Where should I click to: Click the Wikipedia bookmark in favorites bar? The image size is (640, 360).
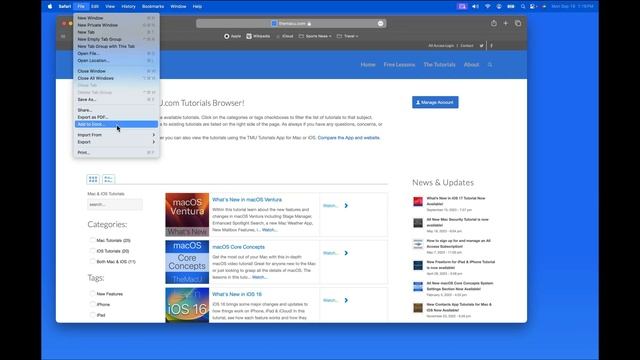point(258,36)
